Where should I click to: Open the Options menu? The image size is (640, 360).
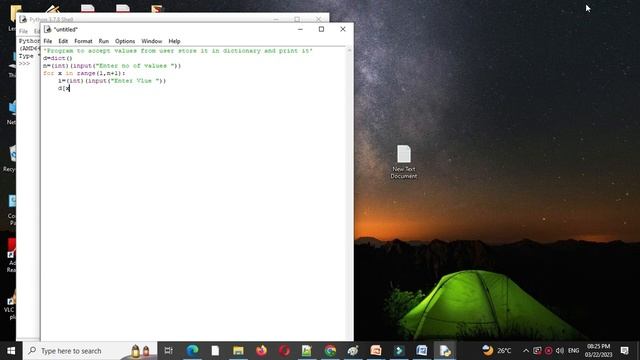pyautogui.click(x=125, y=41)
